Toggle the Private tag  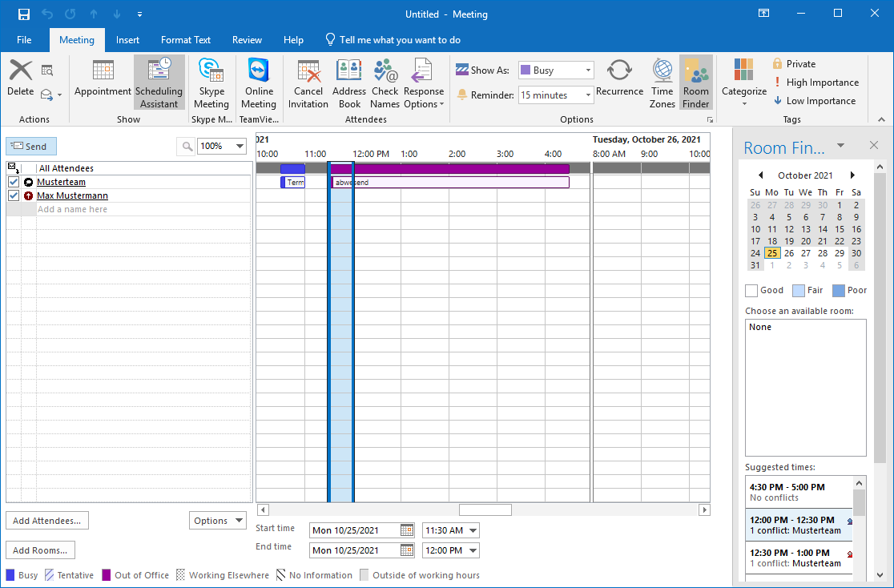coord(794,64)
